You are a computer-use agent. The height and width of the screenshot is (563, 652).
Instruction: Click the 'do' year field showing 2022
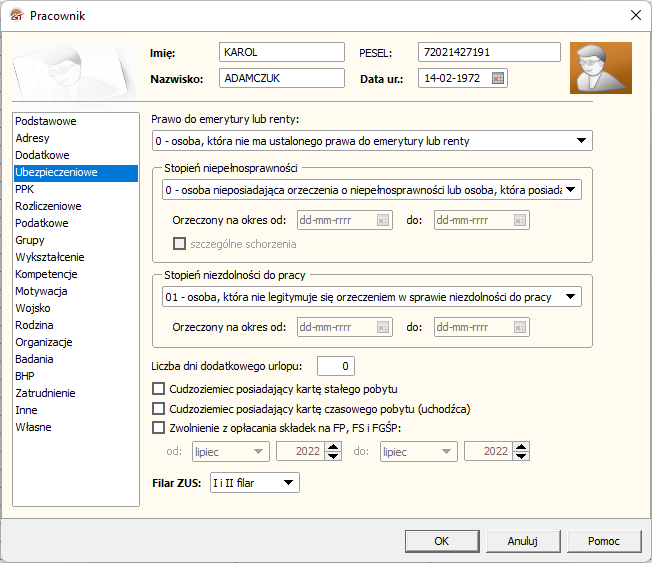coord(489,452)
